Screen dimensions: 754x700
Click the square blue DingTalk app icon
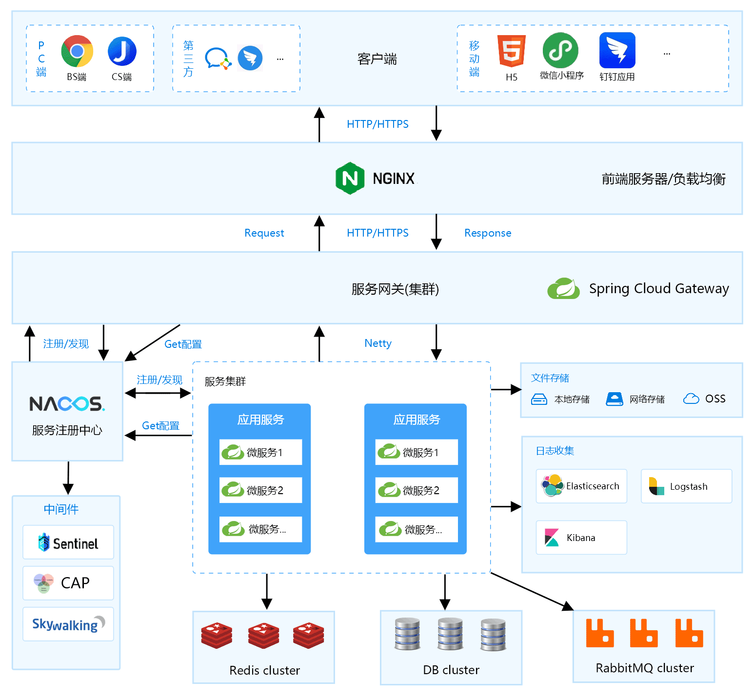[617, 50]
